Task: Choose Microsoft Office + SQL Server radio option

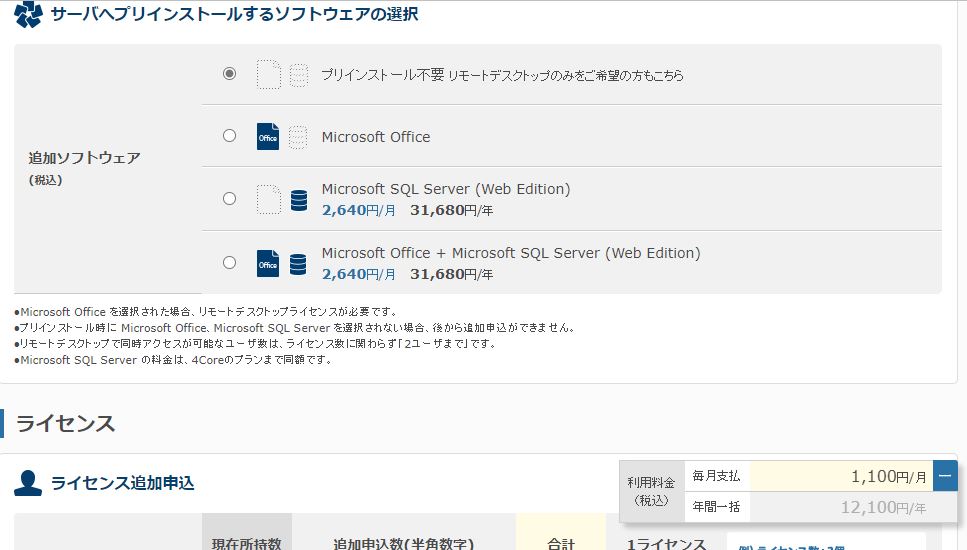Action: point(229,263)
